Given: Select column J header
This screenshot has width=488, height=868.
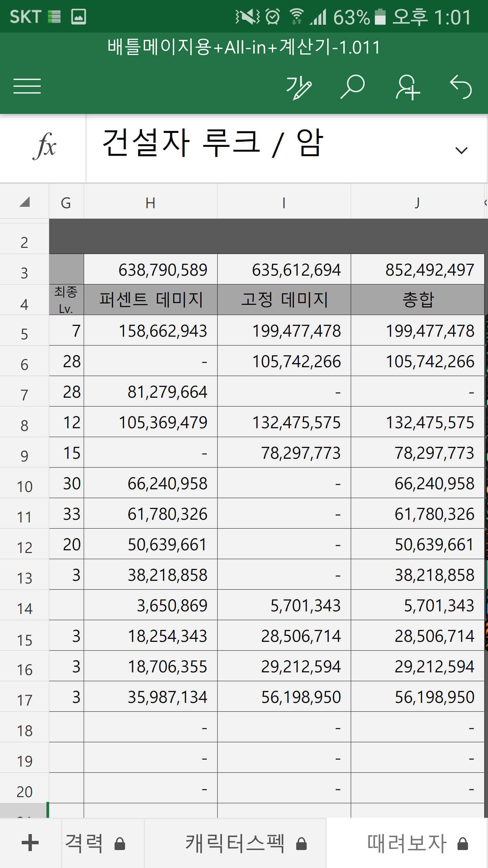Looking at the screenshot, I should pyautogui.click(x=417, y=203).
